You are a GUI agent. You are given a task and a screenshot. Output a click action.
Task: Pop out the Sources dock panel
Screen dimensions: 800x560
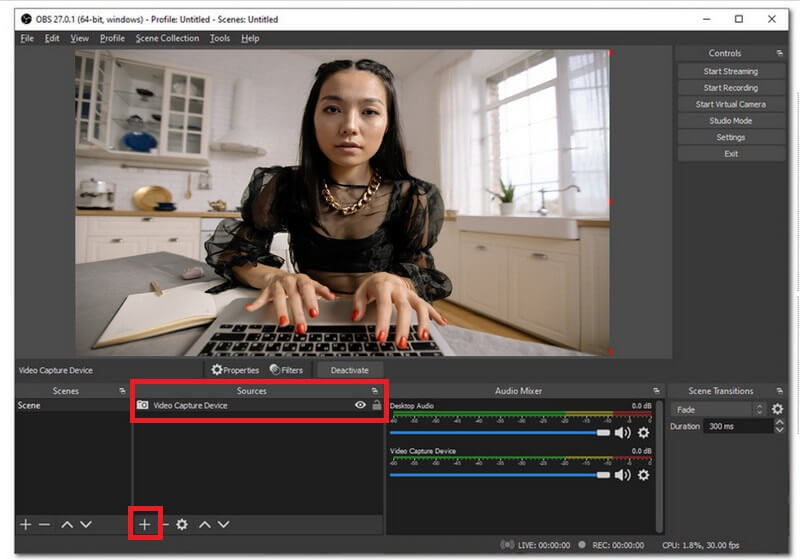pyautogui.click(x=375, y=391)
